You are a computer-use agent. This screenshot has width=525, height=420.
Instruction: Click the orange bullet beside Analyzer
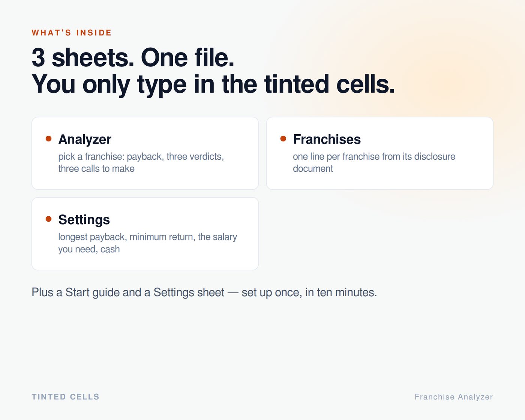pos(48,138)
